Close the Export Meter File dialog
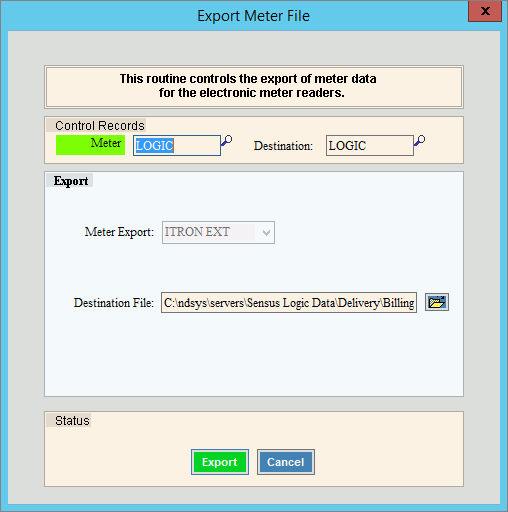The width and height of the screenshot is (508, 512). tap(485, 11)
